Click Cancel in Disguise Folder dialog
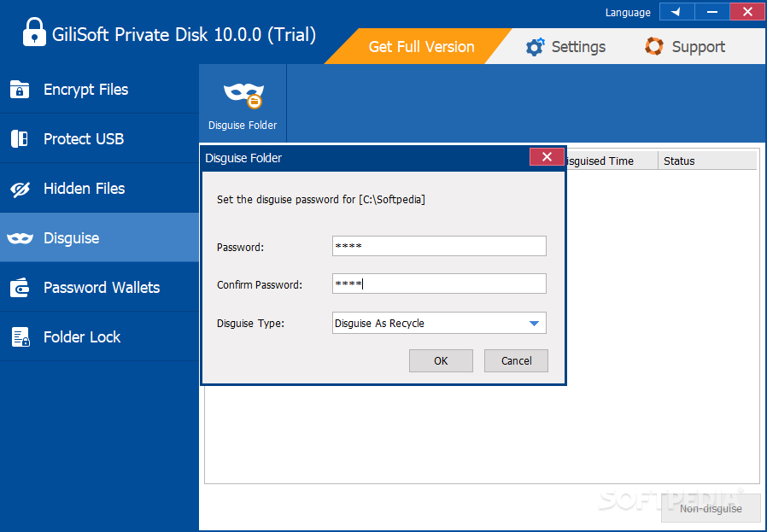This screenshot has width=767, height=532. (x=516, y=361)
